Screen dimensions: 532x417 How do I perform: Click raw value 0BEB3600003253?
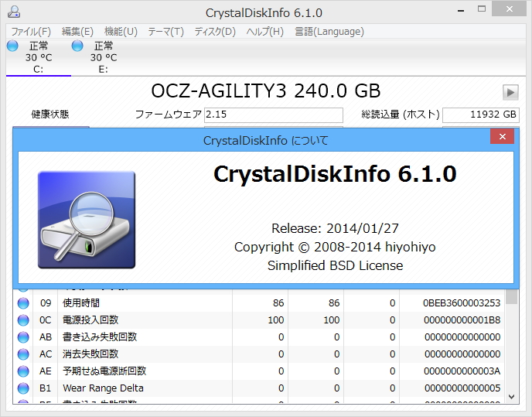tap(462, 303)
